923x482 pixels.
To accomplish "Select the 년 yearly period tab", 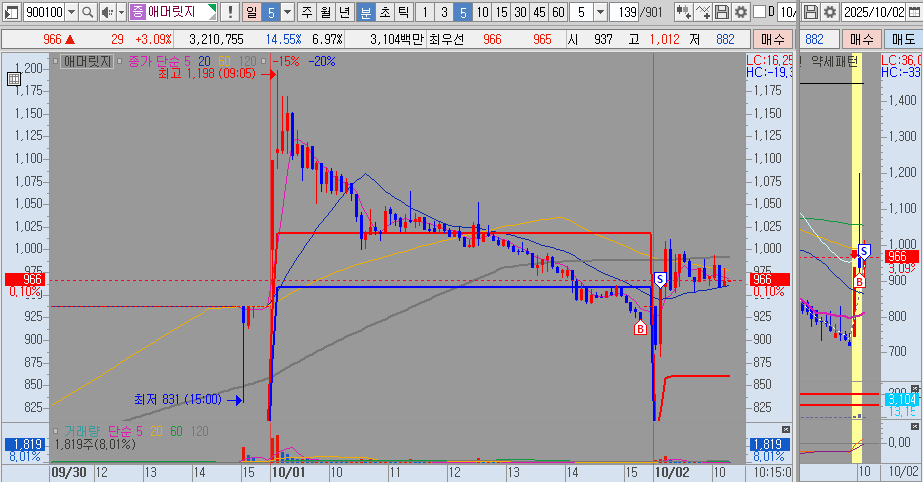I will click(345, 12).
